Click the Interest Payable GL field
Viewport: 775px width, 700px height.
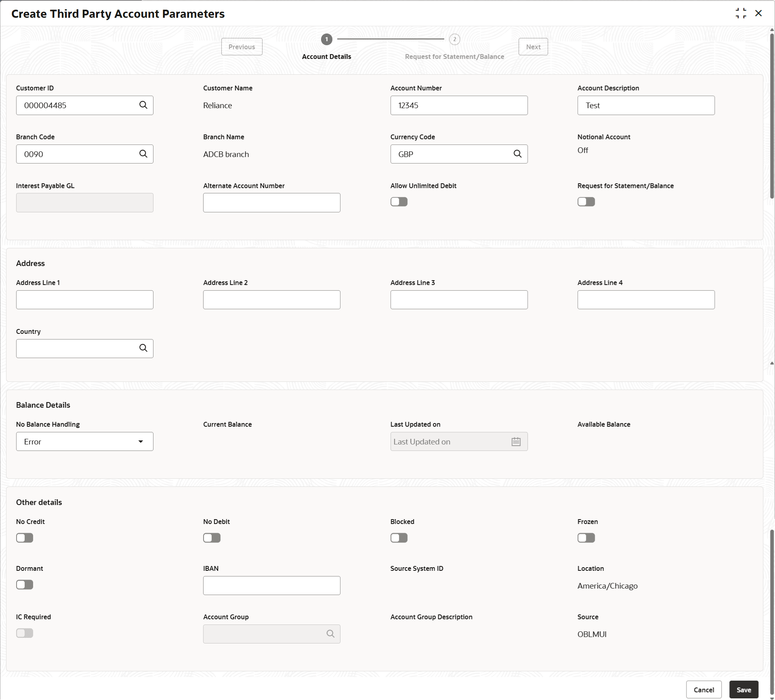point(85,203)
